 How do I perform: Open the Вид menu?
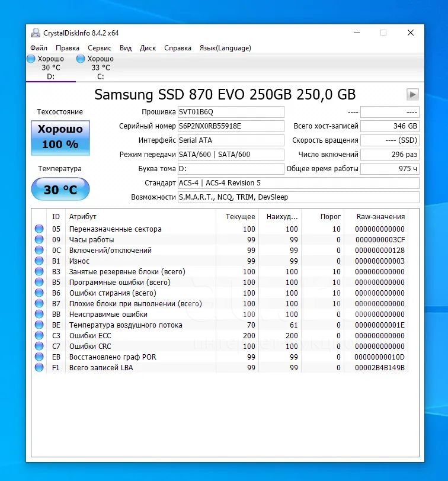point(126,48)
